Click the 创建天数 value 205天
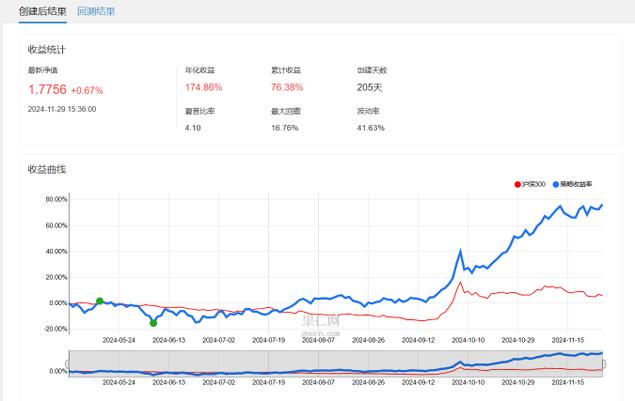The width and height of the screenshot is (635, 401). pyautogui.click(x=369, y=88)
